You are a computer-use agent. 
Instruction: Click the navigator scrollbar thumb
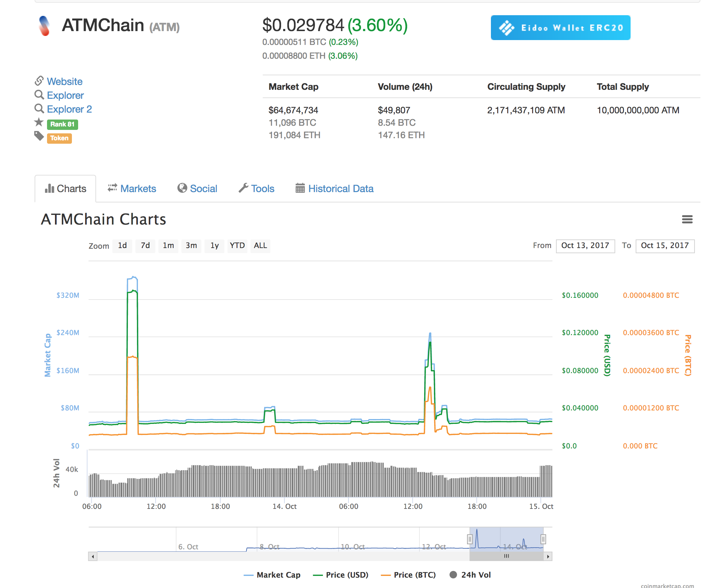pos(506,556)
